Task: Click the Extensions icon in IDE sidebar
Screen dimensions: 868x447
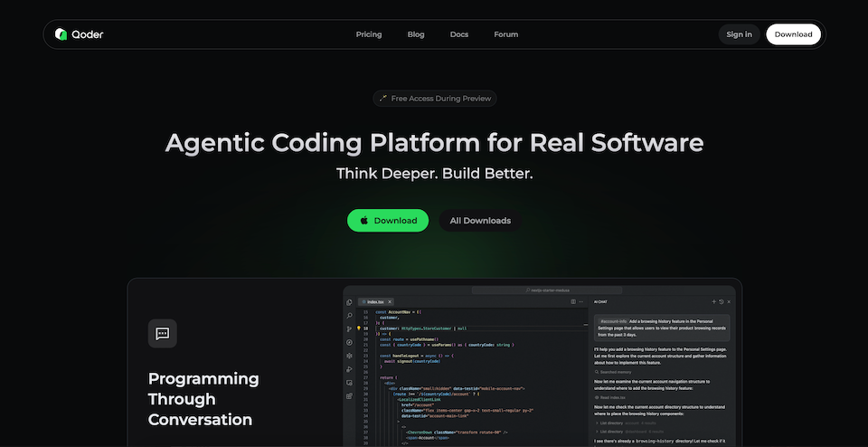Action: (x=349, y=396)
